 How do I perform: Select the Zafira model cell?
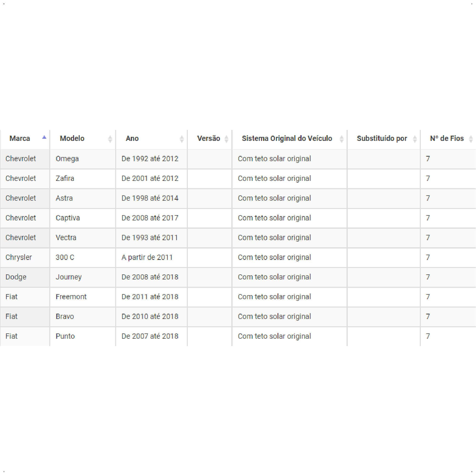[83, 179]
